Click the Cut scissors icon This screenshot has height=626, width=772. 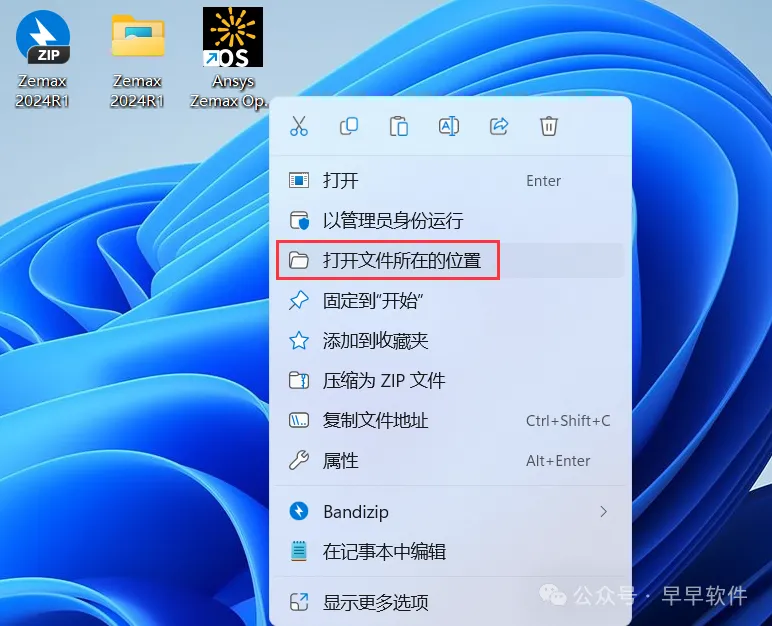pos(299,126)
